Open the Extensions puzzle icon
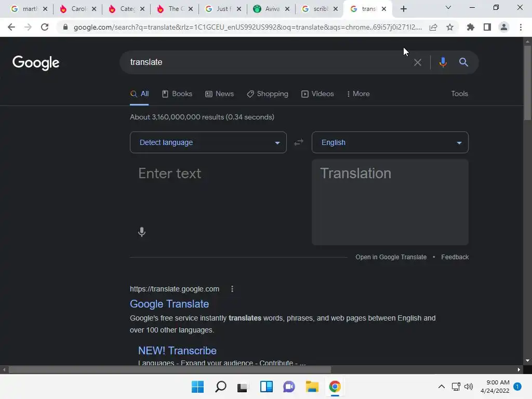This screenshot has width=532, height=399. [x=471, y=27]
